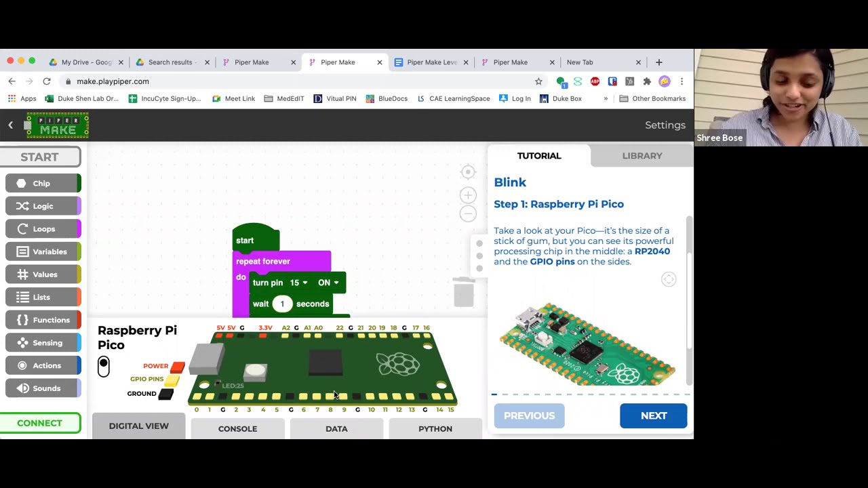Switch to the My Drive browser tab
This screenshot has width=868, height=488.
coord(86,62)
